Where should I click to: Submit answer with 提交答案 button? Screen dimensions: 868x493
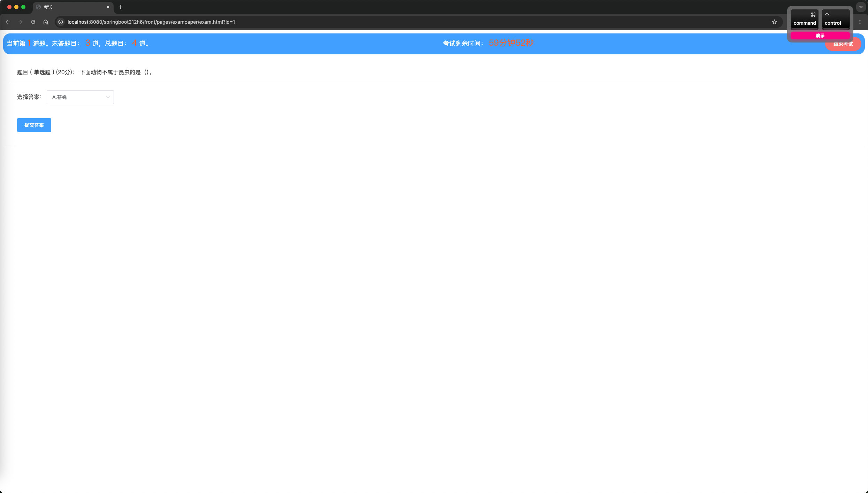point(34,125)
